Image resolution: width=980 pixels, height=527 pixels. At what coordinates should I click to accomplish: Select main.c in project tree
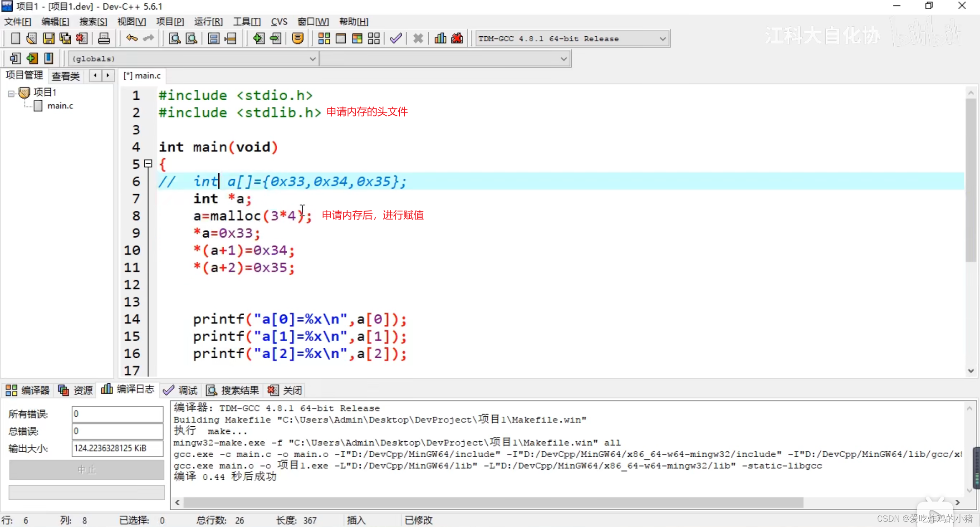(59, 106)
